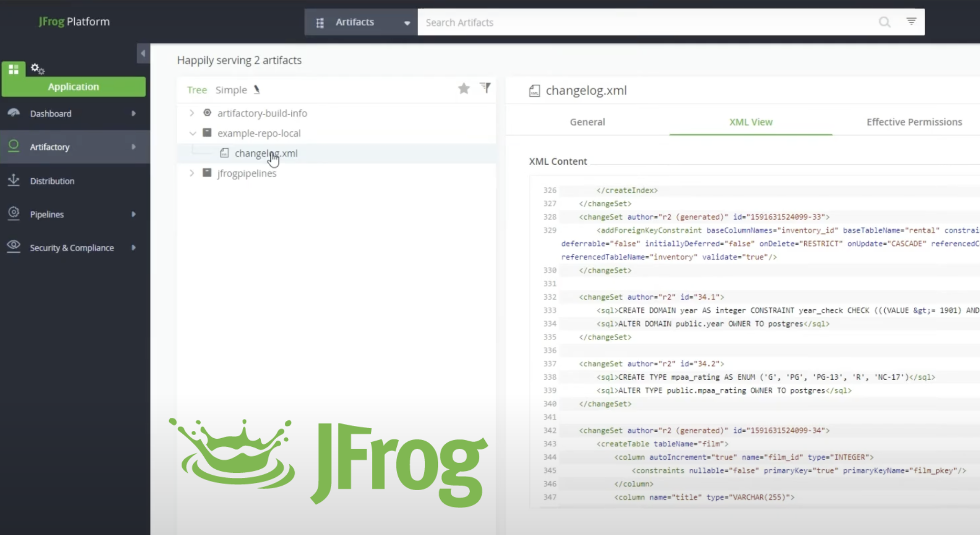Open Security & Compliance menu item
Viewport: 980px width, 535px height.
pos(75,248)
